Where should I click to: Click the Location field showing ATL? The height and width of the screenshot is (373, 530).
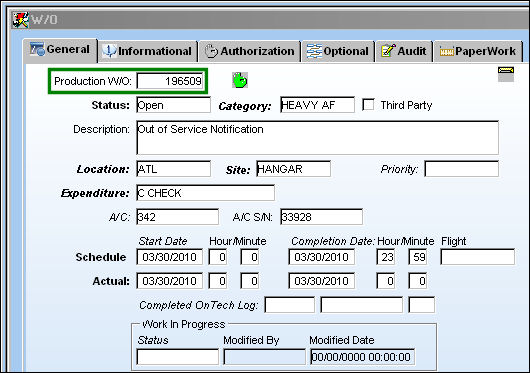(174, 169)
